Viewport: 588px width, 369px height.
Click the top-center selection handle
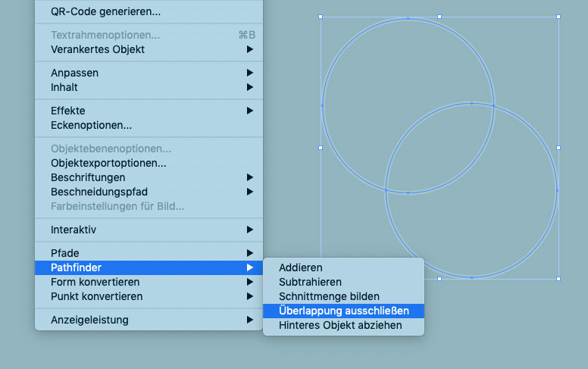[439, 17]
